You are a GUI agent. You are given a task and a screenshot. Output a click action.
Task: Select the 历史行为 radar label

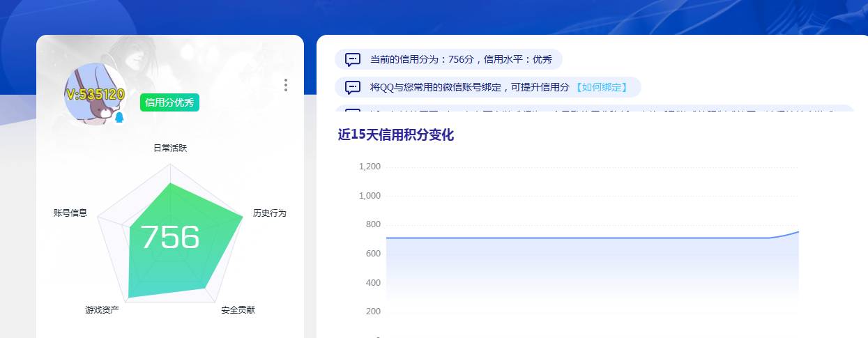pyautogui.click(x=269, y=213)
